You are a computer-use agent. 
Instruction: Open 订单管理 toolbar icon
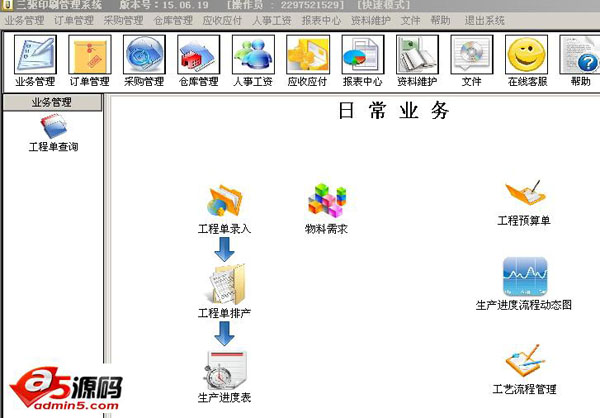(90, 54)
